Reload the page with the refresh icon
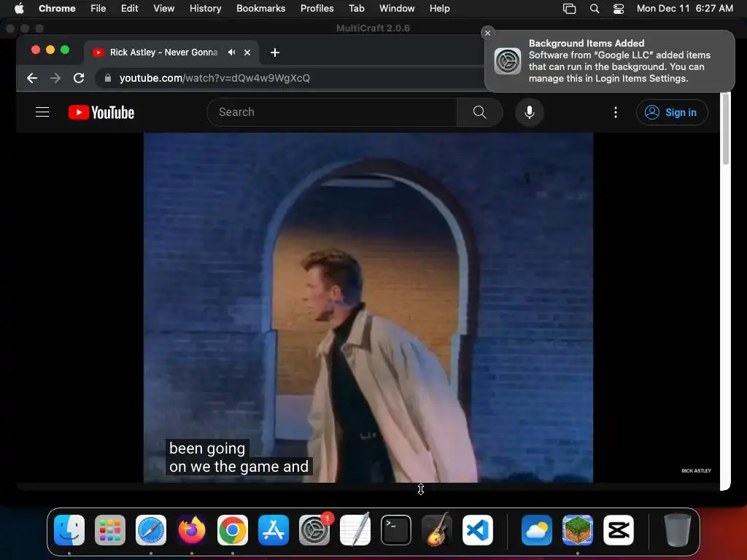 pos(79,78)
